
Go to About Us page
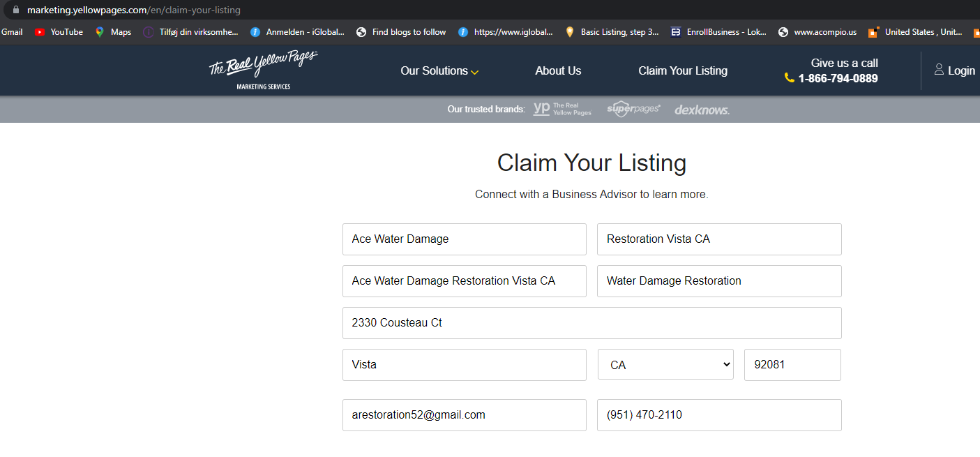coord(558,70)
